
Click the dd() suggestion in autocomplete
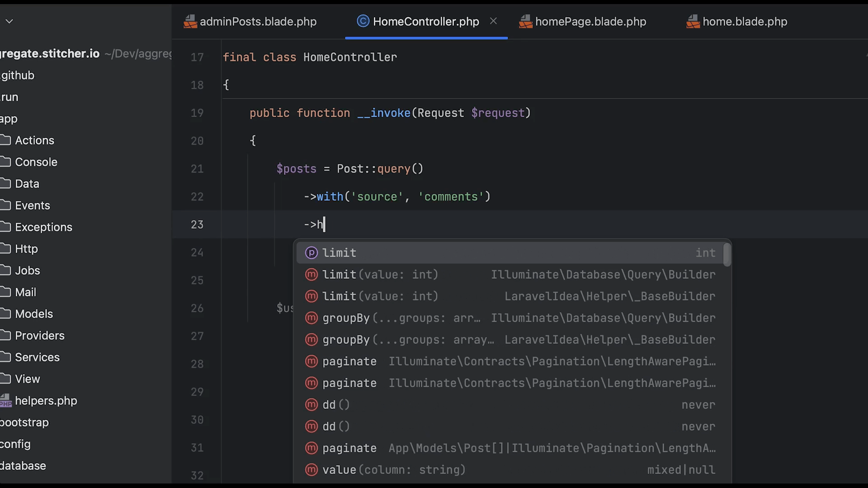click(x=336, y=404)
